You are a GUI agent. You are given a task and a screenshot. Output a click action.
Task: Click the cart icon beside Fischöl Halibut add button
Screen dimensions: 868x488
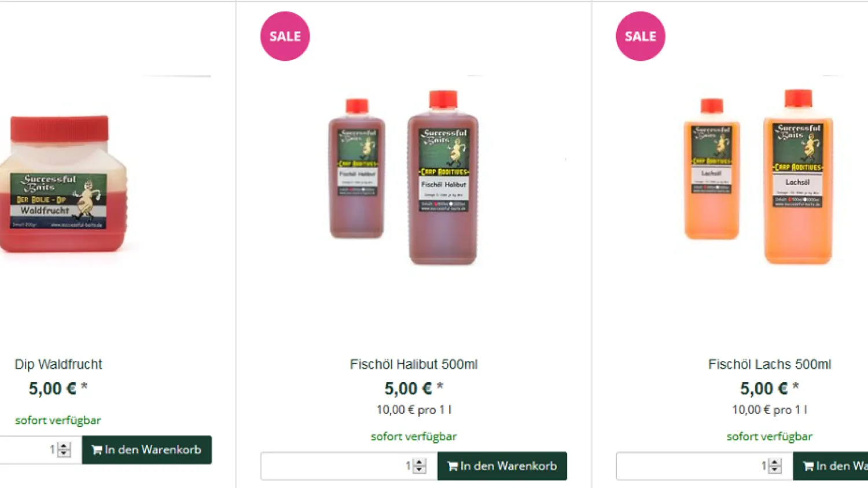tap(453, 465)
